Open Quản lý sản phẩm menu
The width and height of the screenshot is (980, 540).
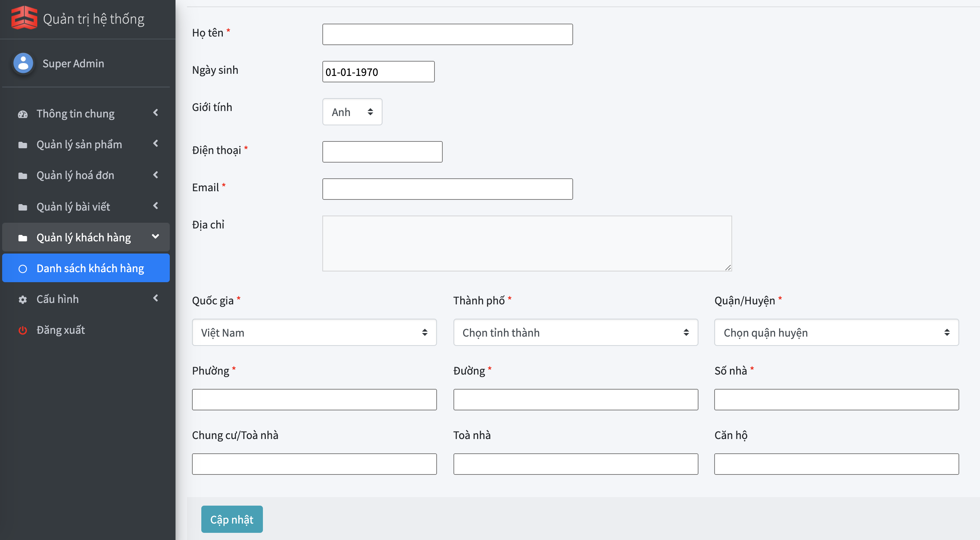pyautogui.click(x=86, y=145)
